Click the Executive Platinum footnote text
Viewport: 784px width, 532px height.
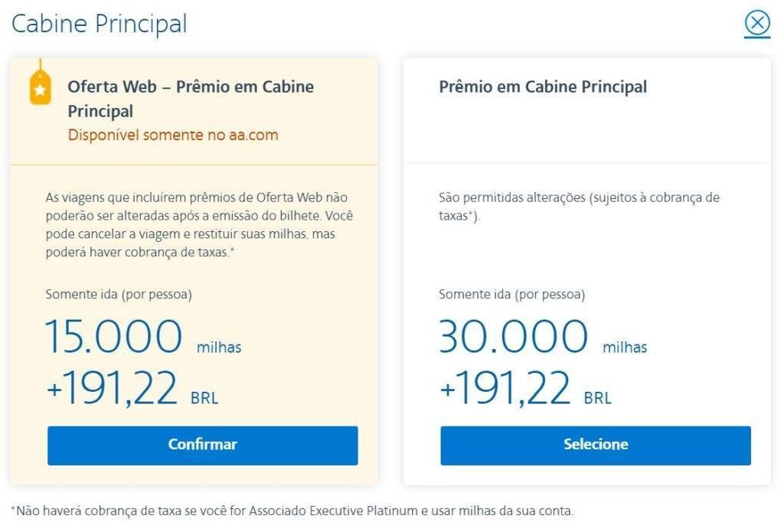292,511
